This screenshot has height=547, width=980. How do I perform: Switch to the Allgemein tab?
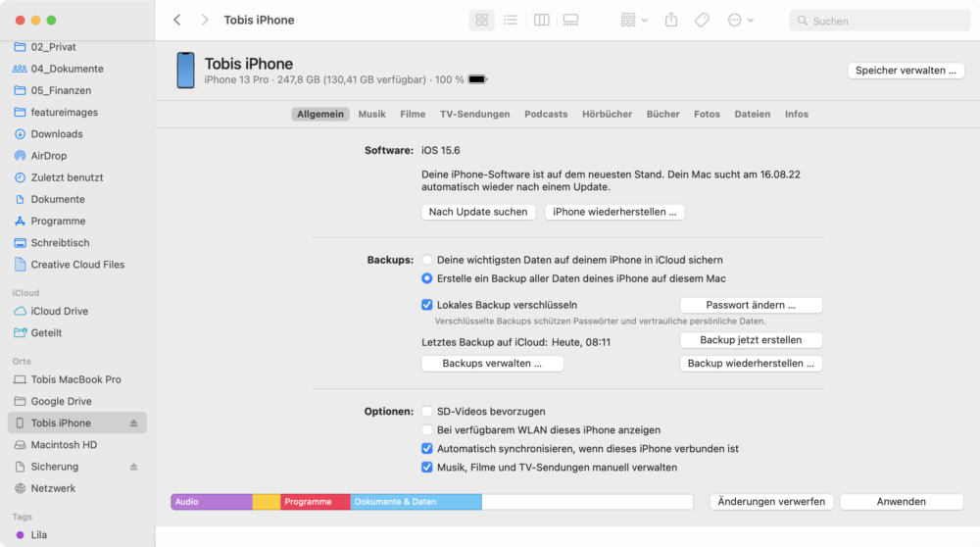tap(320, 114)
